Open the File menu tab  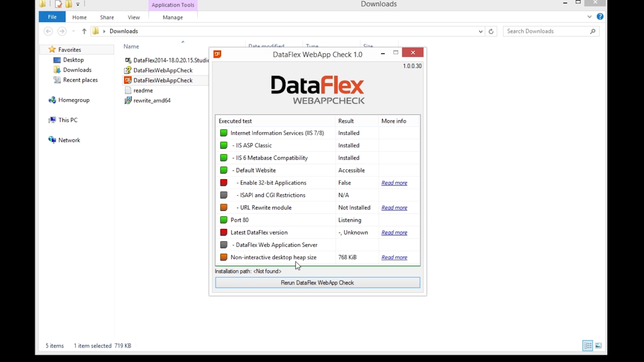(x=52, y=17)
